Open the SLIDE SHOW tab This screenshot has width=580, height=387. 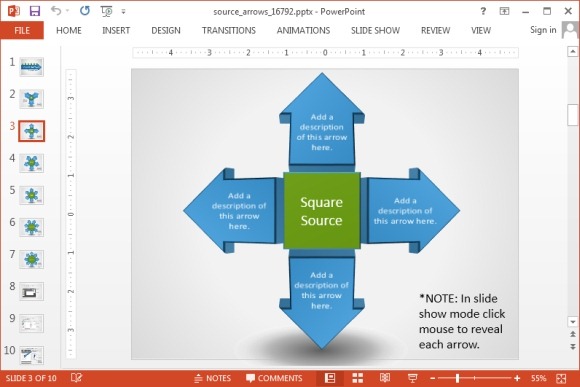coord(375,30)
